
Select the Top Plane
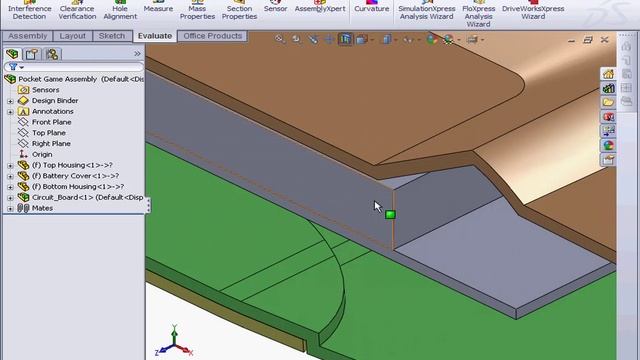(49, 133)
